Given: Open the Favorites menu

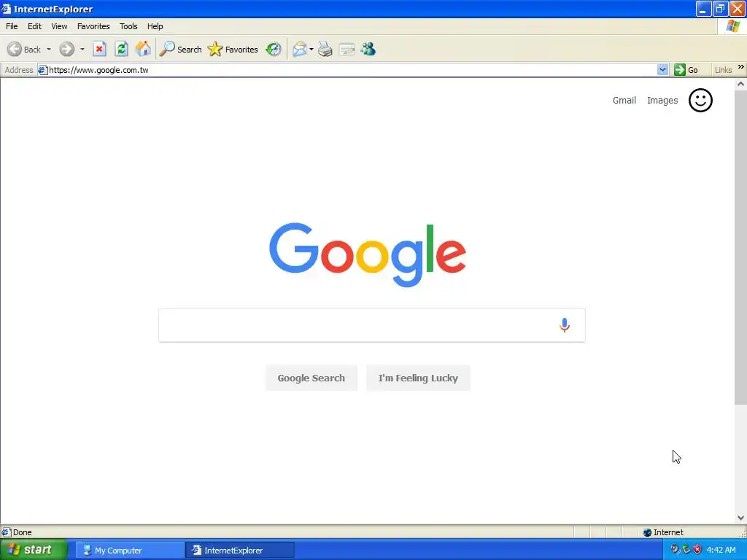Looking at the screenshot, I should click(93, 26).
